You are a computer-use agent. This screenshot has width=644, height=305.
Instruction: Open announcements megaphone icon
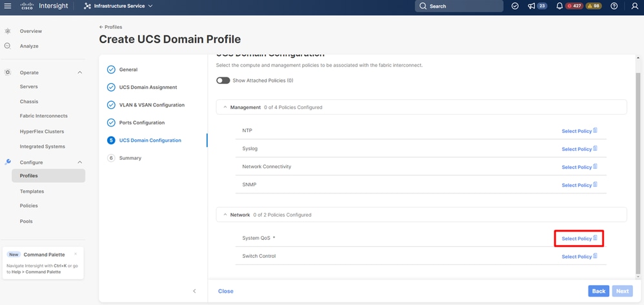(532, 6)
